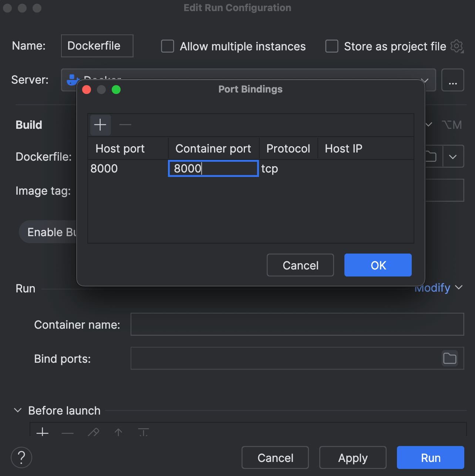Click the add port binding plus icon
Viewport: 475px width, 476px height.
[x=100, y=125]
